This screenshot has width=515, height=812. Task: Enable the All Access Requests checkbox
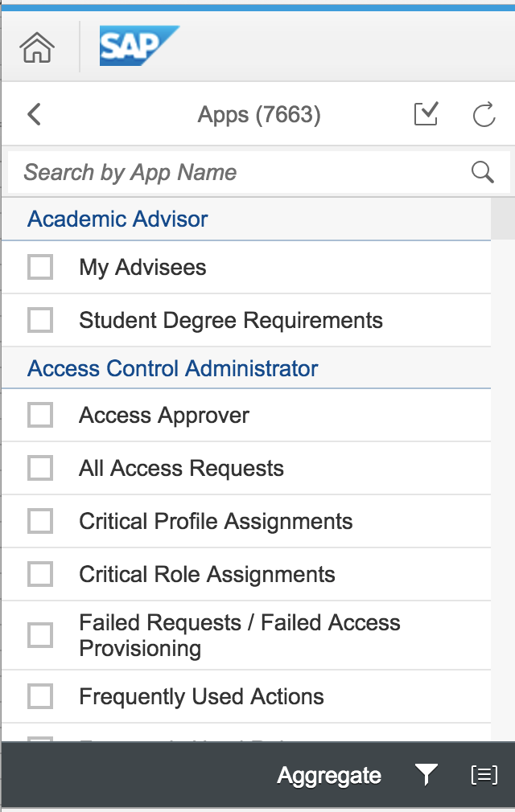coord(40,468)
